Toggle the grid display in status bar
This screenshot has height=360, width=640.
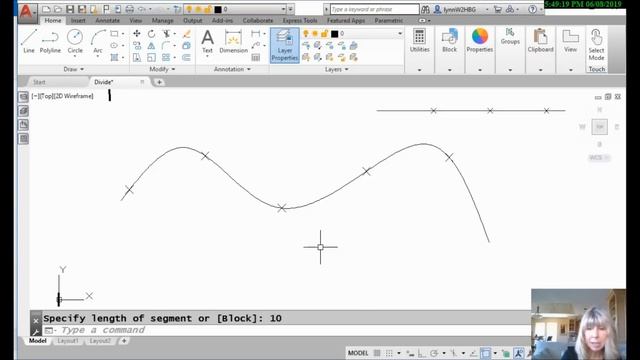pyautogui.click(x=377, y=353)
